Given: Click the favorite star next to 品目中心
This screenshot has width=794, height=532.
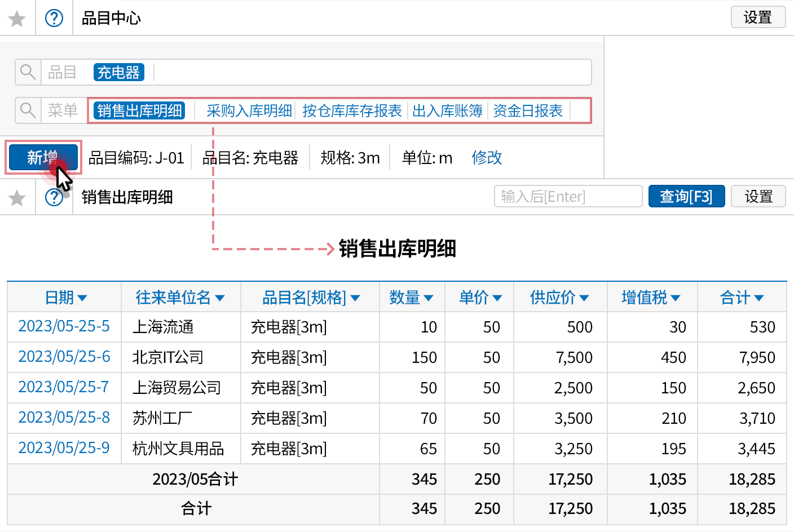Looking at the screenshot, I should coord(17,19).
